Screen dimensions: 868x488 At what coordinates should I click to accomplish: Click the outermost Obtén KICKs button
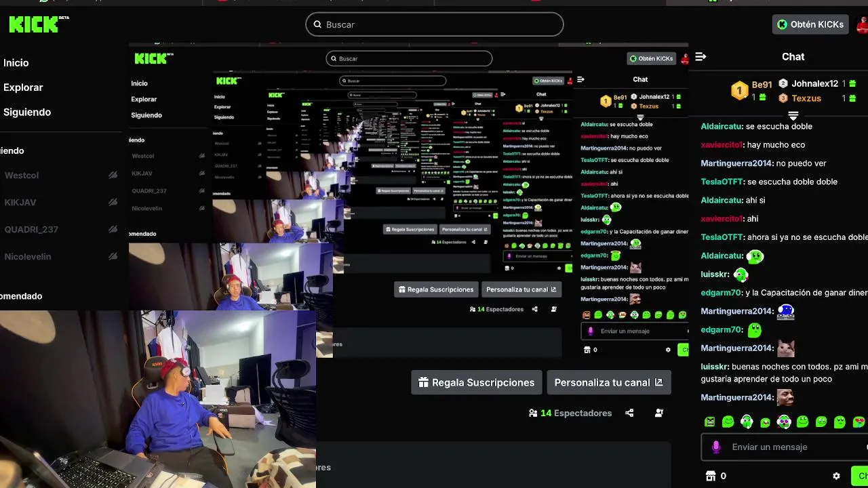[810, 24]
